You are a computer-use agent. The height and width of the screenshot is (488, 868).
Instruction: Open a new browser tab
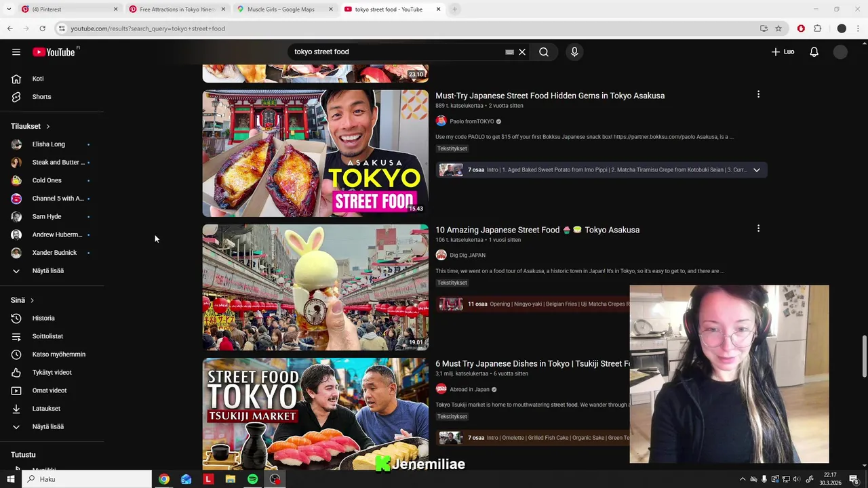[x=454, y=9]
